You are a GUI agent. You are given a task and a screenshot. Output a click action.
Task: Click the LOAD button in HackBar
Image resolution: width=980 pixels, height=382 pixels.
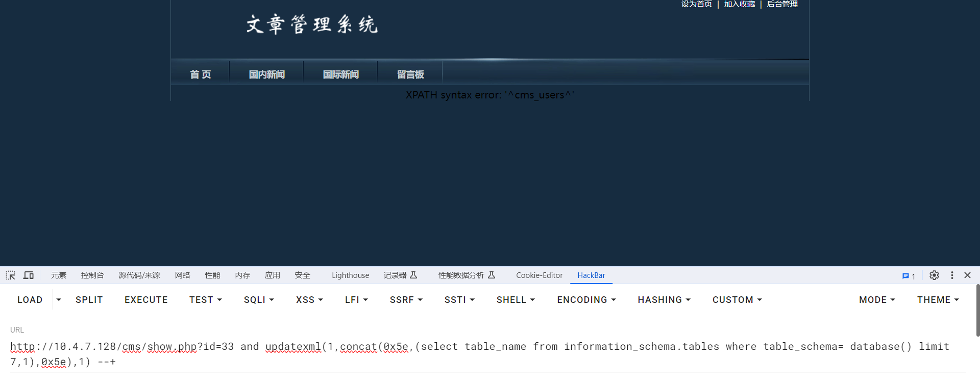30,300
